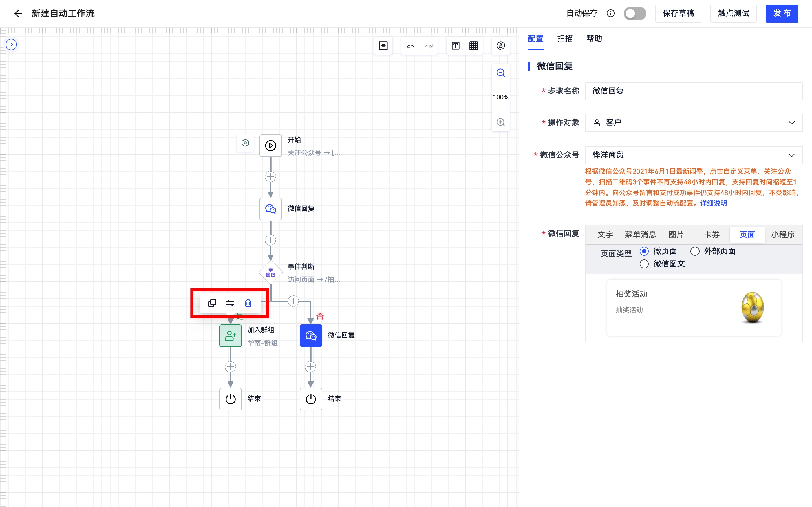This screenshot has height=507, width=812.
Task: Click the delete node trash icon
Action: [x=248, y=303]
